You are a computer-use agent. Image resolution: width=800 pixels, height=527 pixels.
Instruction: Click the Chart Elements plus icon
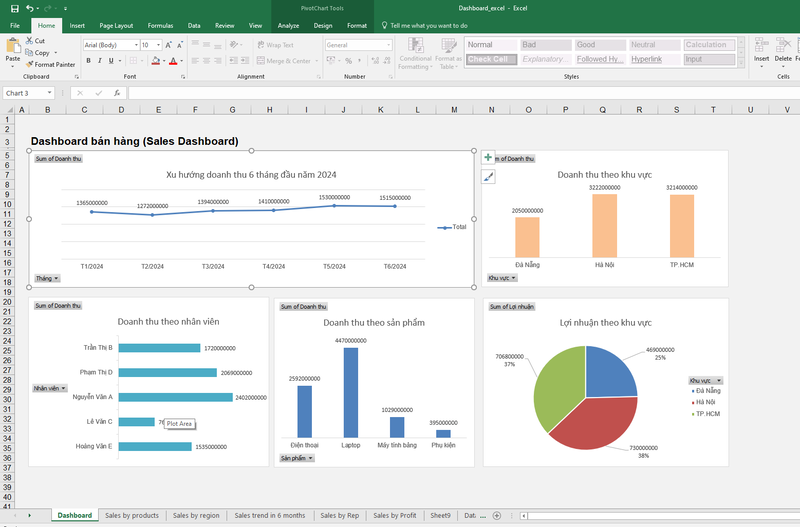[488, 157]
